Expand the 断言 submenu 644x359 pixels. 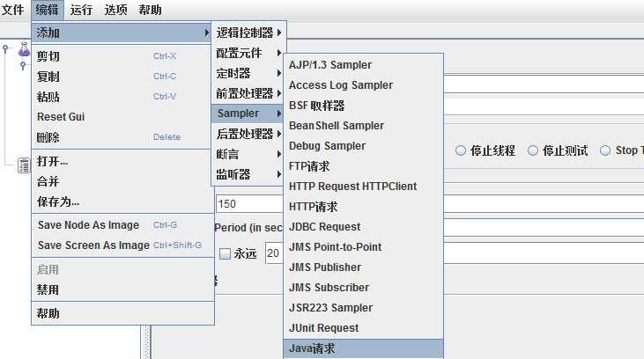[x=248, y=154]
